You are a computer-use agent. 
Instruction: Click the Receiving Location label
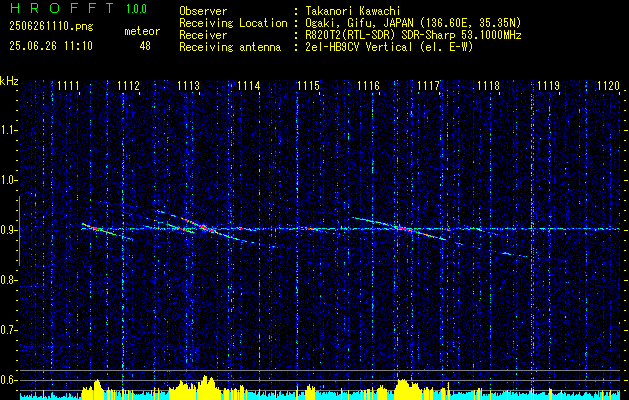tap(233, 23)
